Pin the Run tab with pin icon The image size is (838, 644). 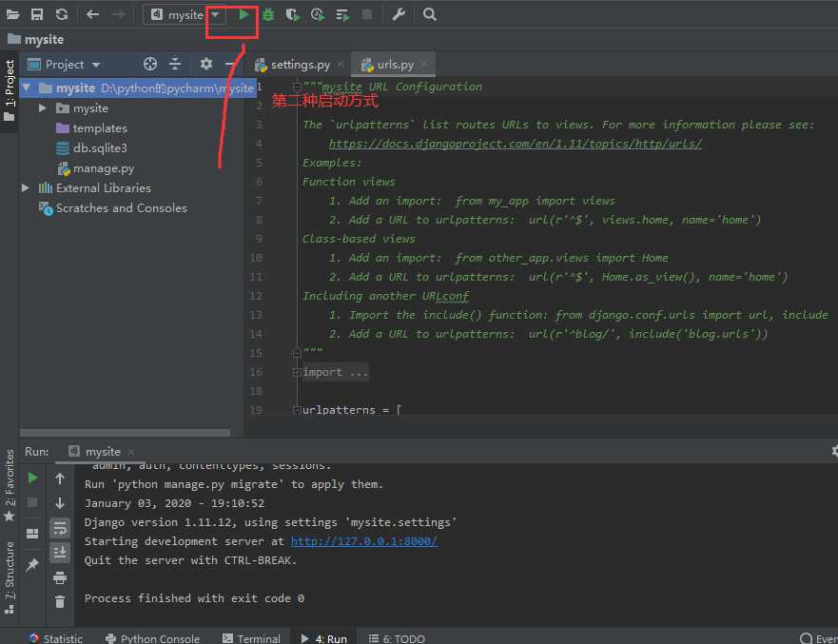32,564
